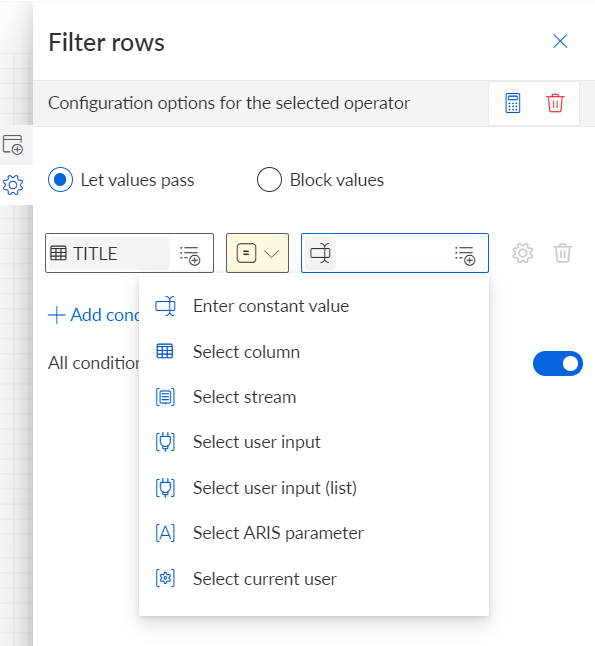Screen dimensions: 595x646
Task: Click the TITLE column field
Action: [x=129, y=253]
